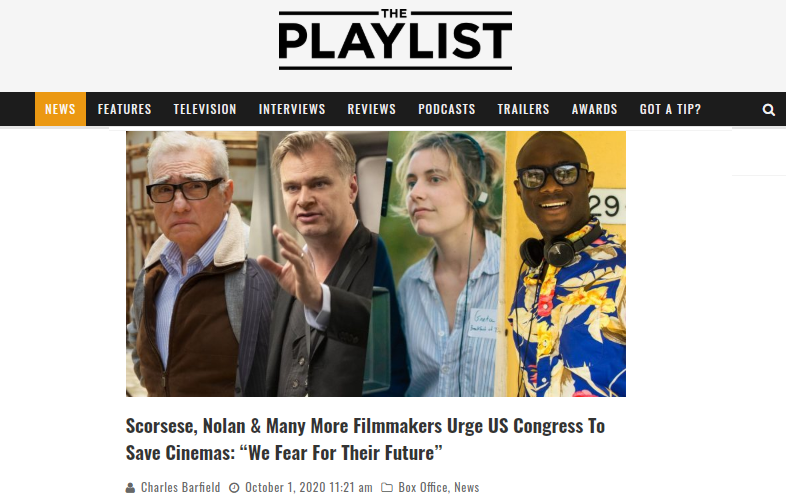The width and height of the screenshot is (786, 499).
Task: Visit the Awards section
Action: tap(595, 109)
